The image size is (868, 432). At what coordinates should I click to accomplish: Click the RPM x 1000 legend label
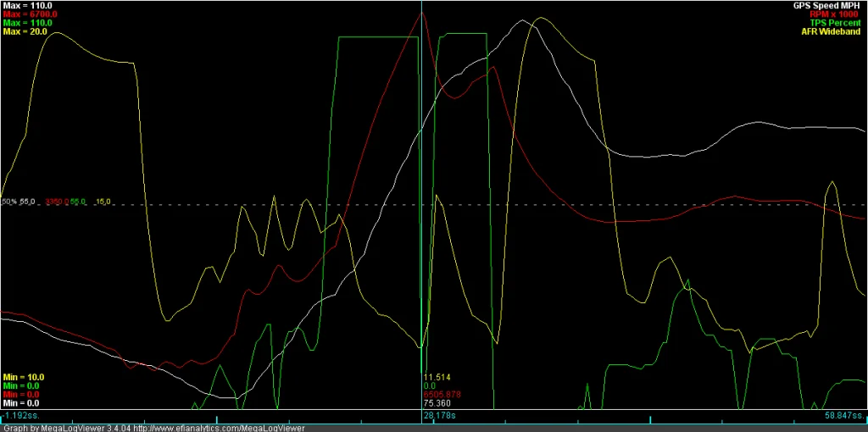pyautogui.click(x=835, y=14)
